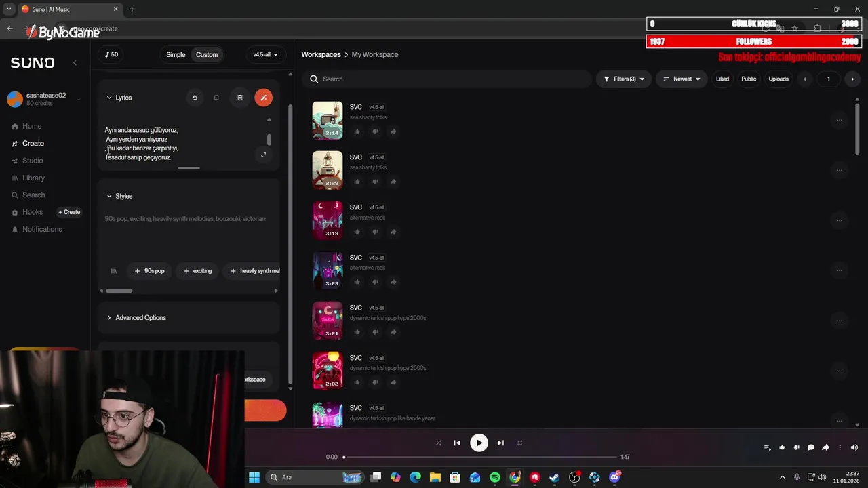Expand Advanced Options section
This screenshot has width=868, height=488.
click(136, 317)
